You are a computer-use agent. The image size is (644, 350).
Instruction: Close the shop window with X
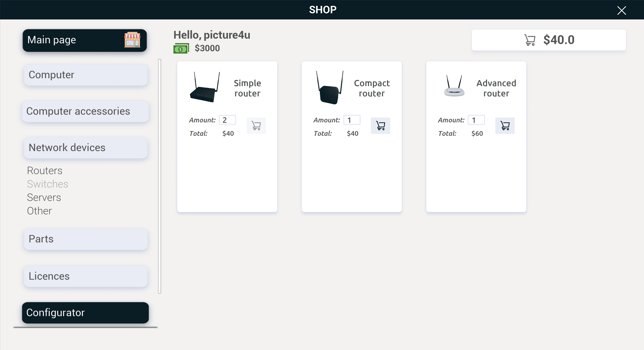point(621,10)
